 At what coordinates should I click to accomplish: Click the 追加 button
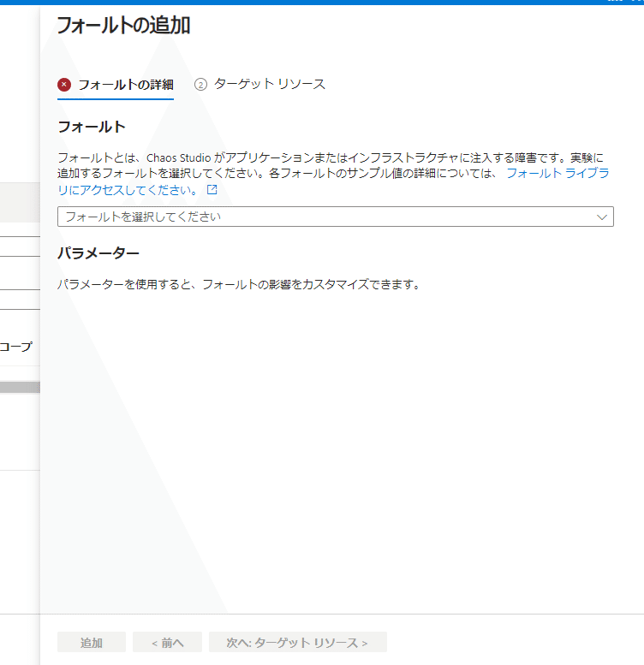[92, 642]
